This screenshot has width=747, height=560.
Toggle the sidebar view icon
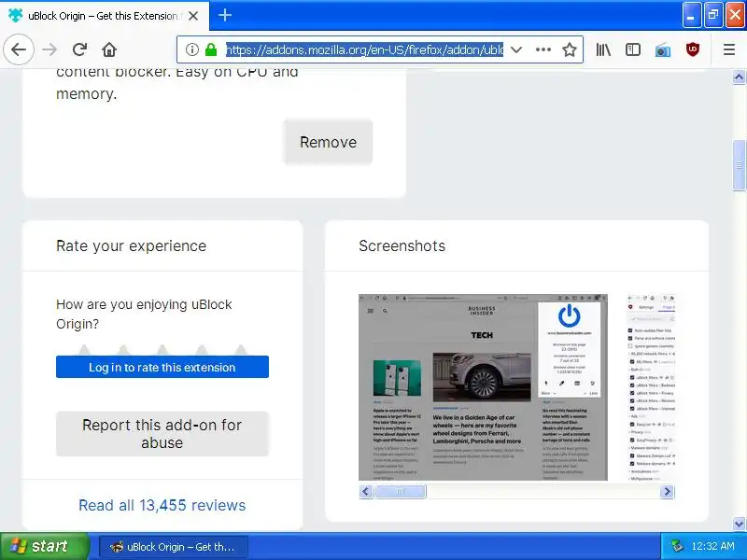633,49
